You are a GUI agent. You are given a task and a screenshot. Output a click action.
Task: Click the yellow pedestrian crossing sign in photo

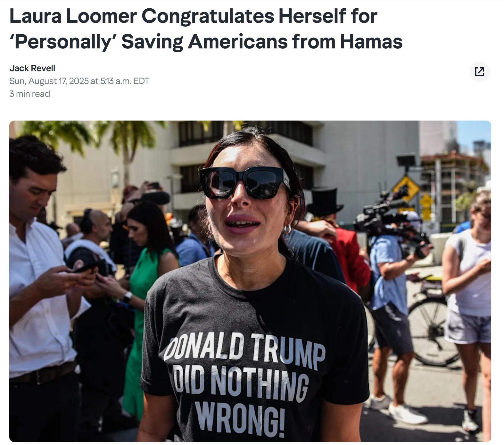(406, 189)
